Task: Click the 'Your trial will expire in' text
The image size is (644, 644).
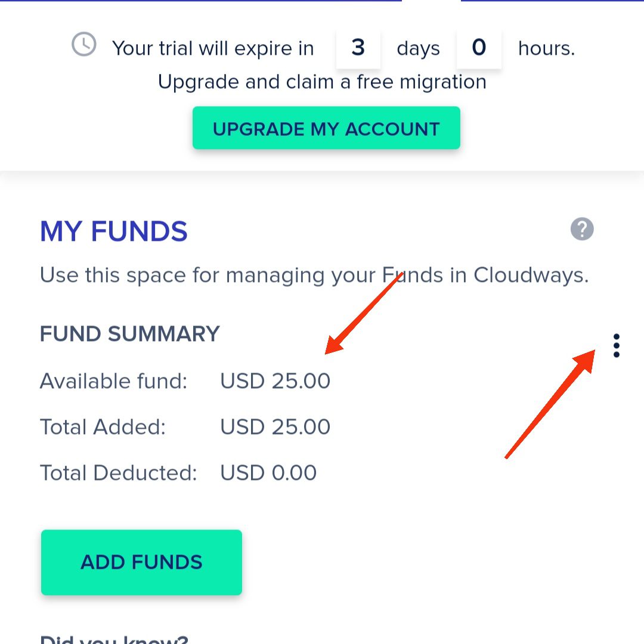Action: click(x=213, y=48)
